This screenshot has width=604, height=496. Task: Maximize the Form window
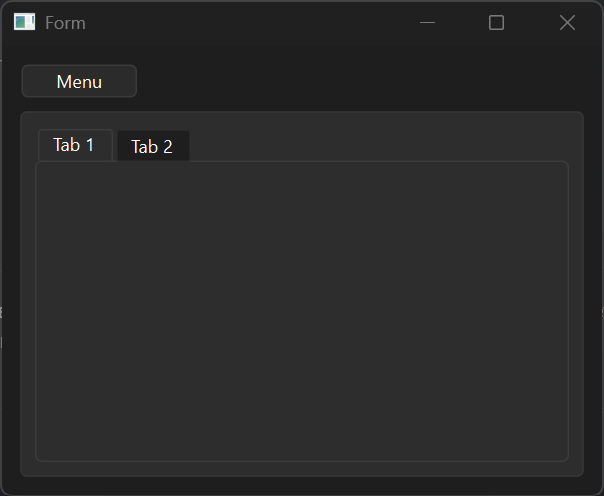(496, 23)
